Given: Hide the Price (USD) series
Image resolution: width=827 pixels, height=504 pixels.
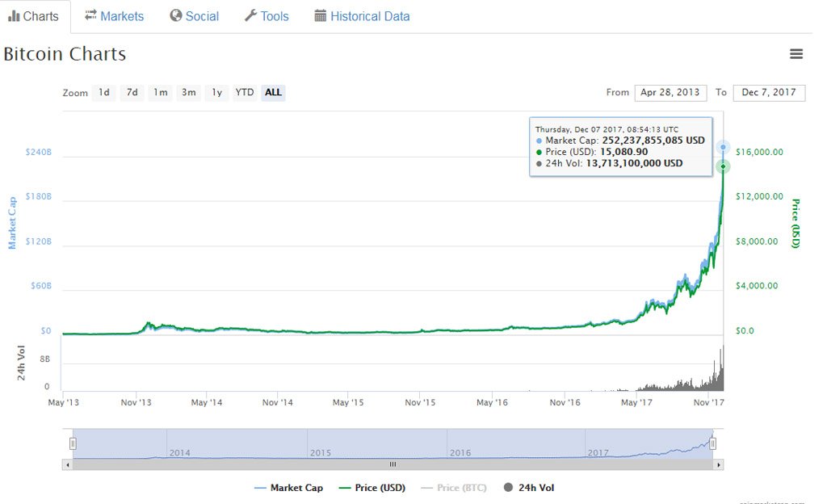Looking at the screenshot, I should click(372, 488).
